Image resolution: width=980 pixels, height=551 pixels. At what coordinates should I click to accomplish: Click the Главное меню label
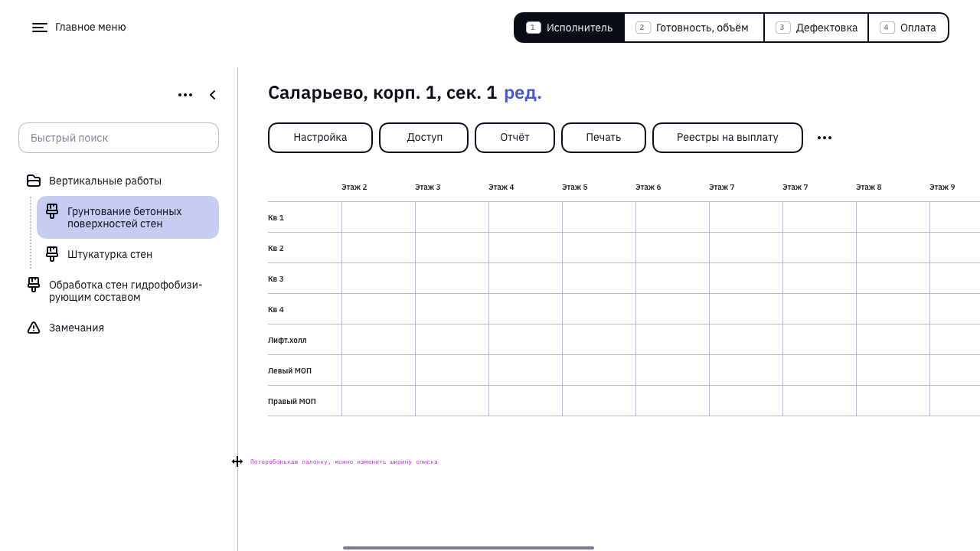point(90,28)
